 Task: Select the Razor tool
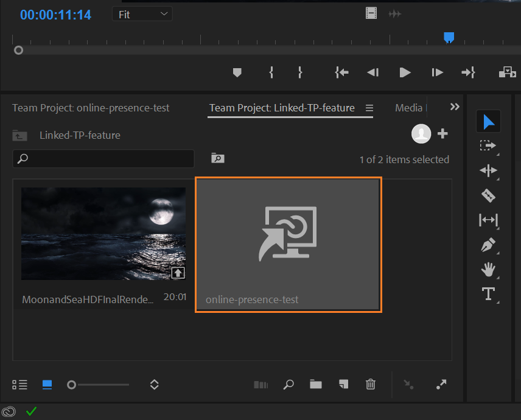coord(488,195)
